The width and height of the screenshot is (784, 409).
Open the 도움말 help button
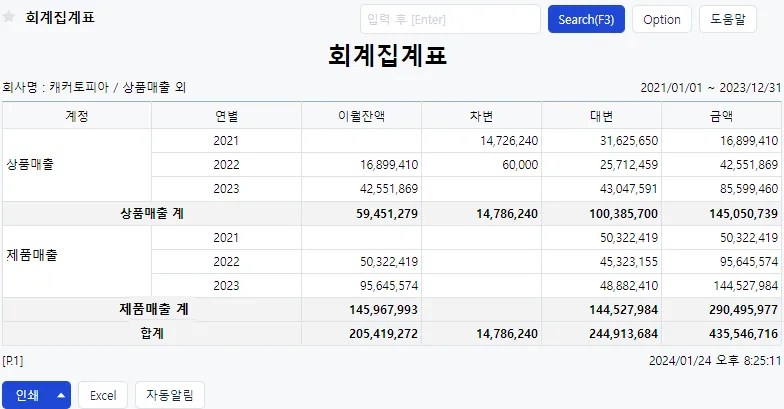coord(728,20)
